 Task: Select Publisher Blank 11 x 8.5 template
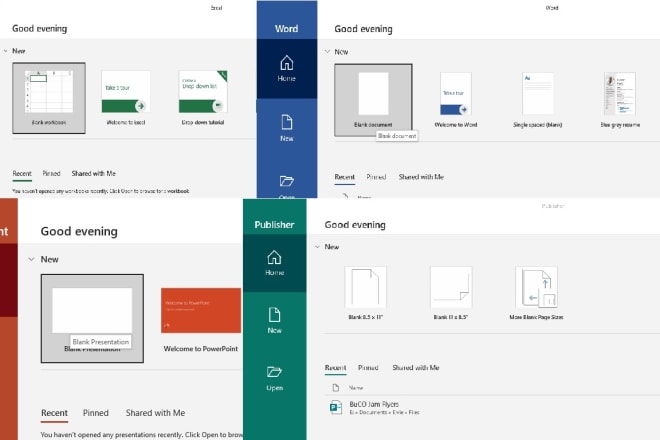point(451,293)
